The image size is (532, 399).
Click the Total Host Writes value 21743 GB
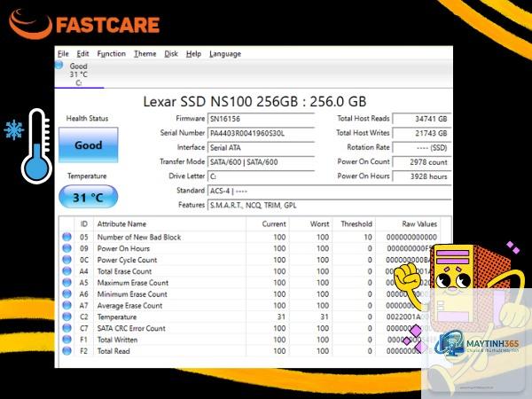coord(422,133)
